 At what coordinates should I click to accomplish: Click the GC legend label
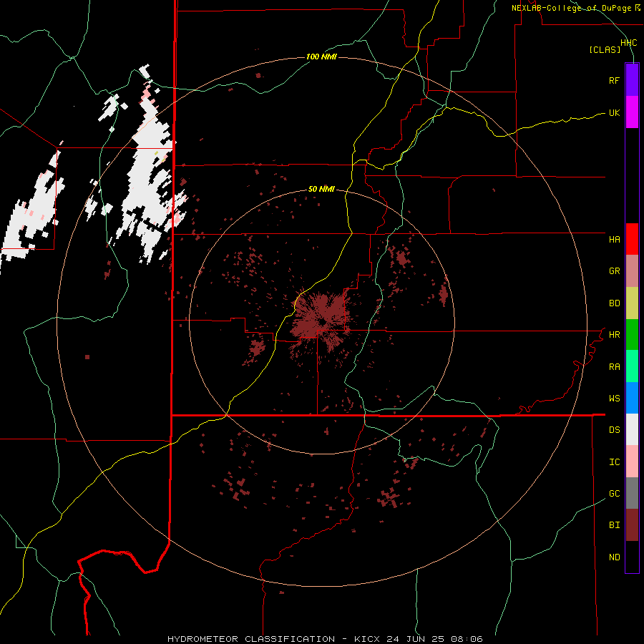(614, 494)
